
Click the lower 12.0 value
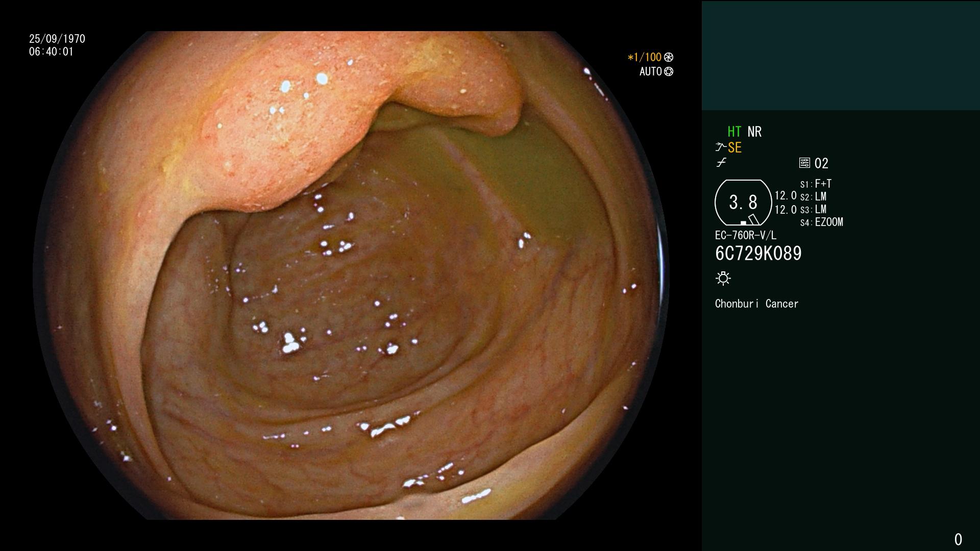pyautogui.click(x=786, y=210)
